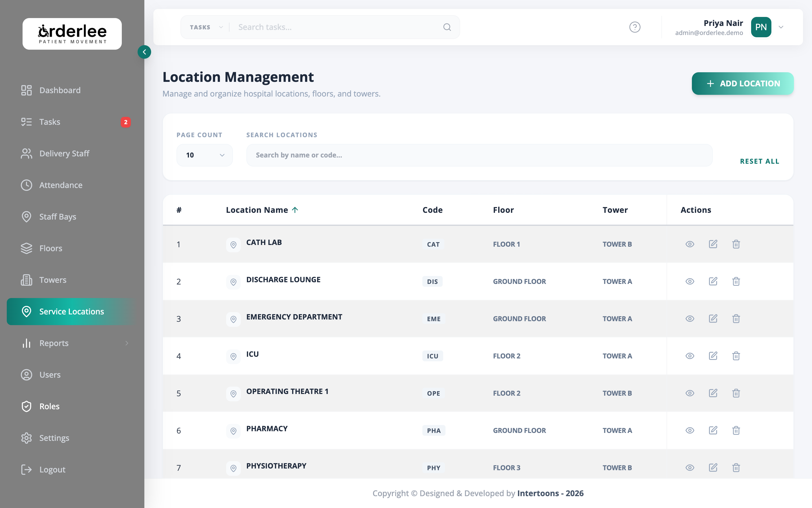Image resolution: width=812 pixels, height=508 pixels.
Task: Open Dashboard from the sidebar
Action: pyautogui.click(x=72, y=90)
